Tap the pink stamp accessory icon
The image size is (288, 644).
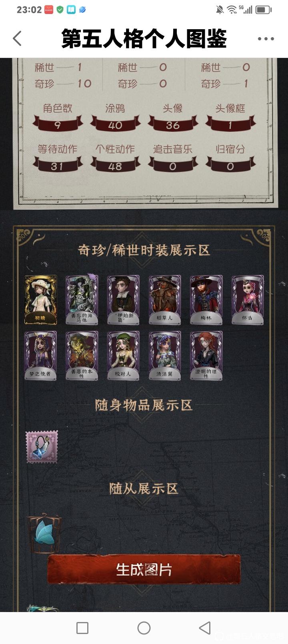[x=42, y=447]
